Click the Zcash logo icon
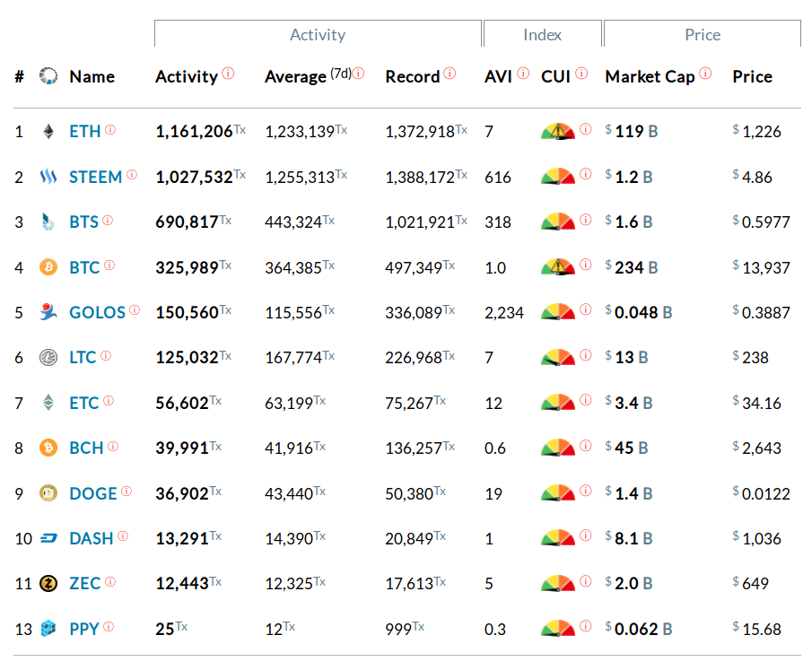The image size is (812, 670). click(x=48, y=584)
